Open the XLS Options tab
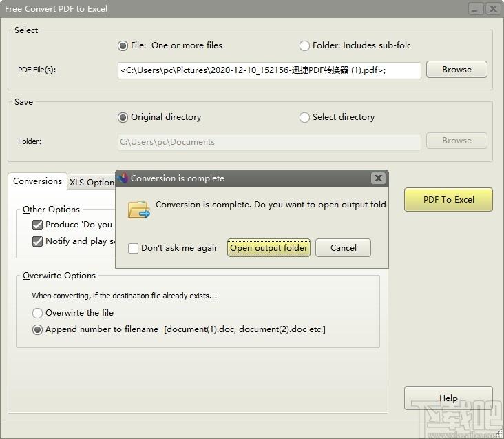 tap(92, 183)
